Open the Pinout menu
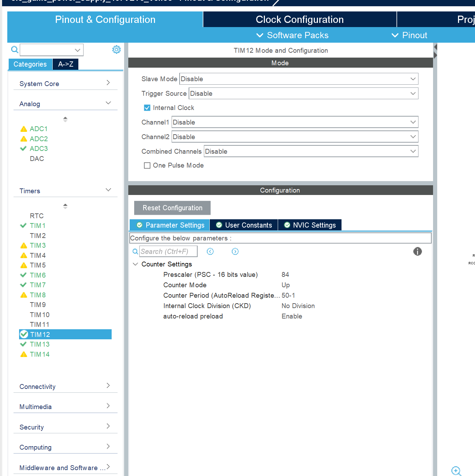The image size is (475, 476). click(409, 35)
